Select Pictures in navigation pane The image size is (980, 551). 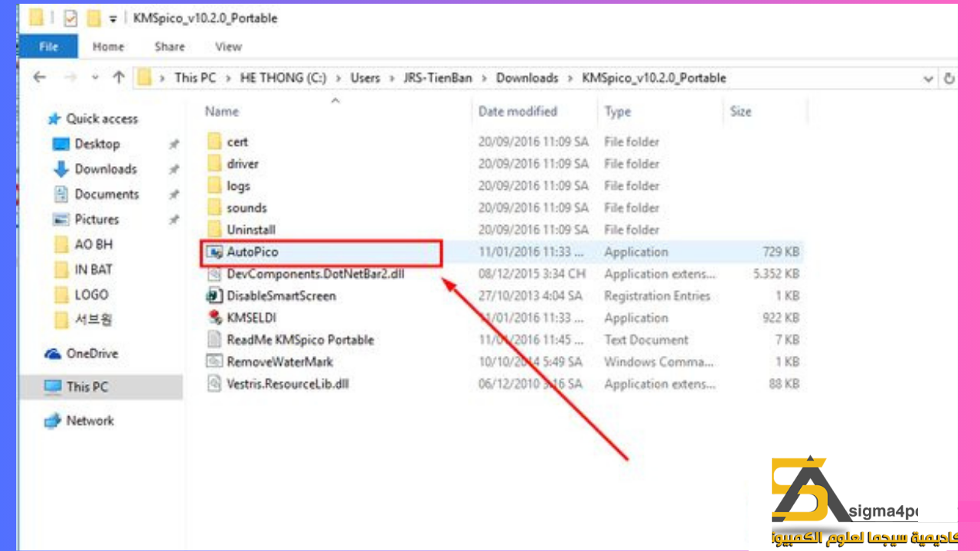97,220
